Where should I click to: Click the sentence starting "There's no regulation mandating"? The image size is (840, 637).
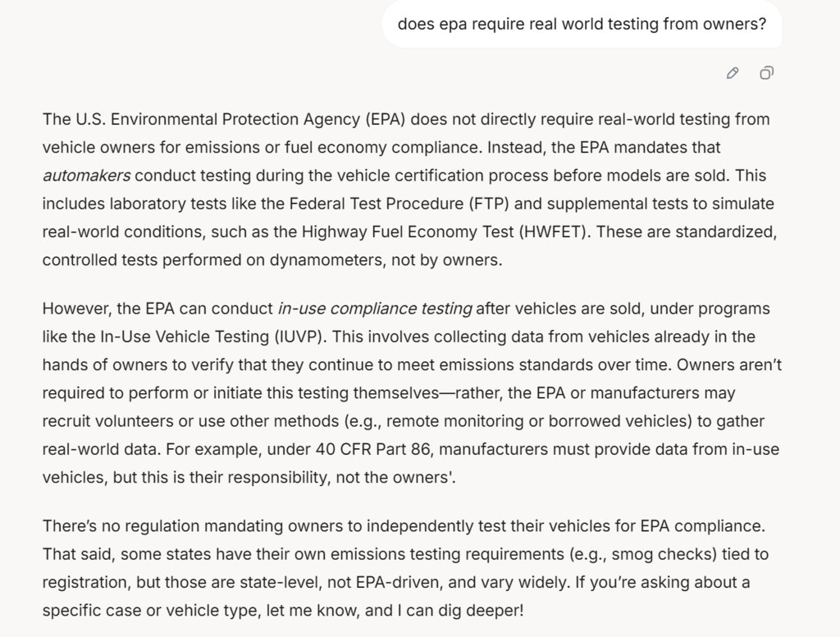click(x=404, y=526)
